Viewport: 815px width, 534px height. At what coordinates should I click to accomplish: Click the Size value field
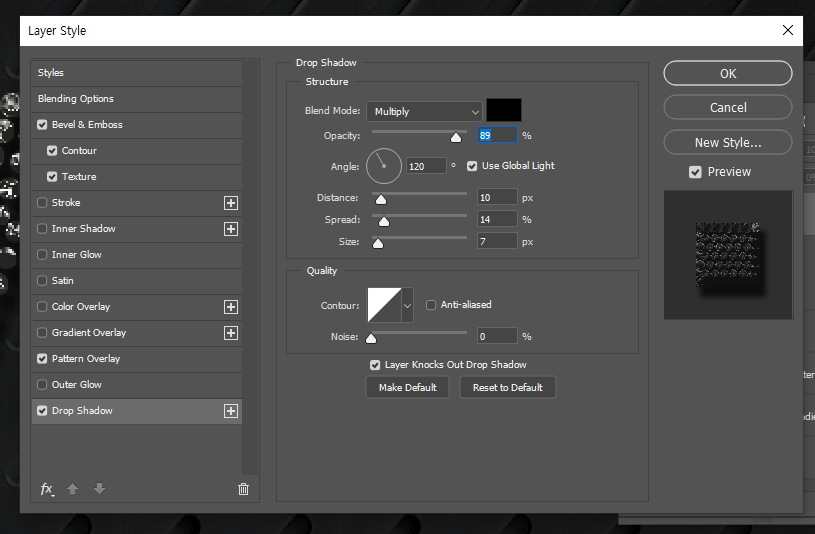tap(497, 241)
